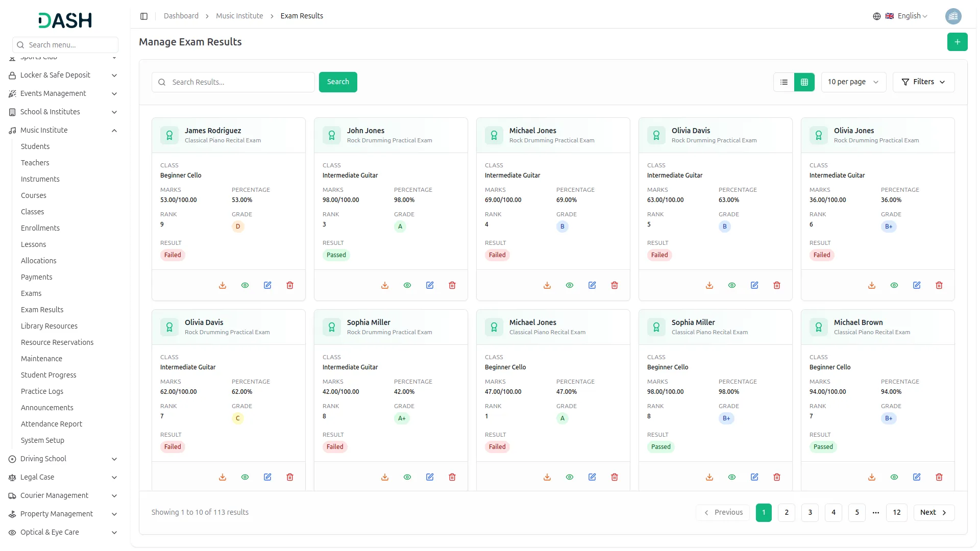Switch to grid view layout

click(x=804, y=82)
